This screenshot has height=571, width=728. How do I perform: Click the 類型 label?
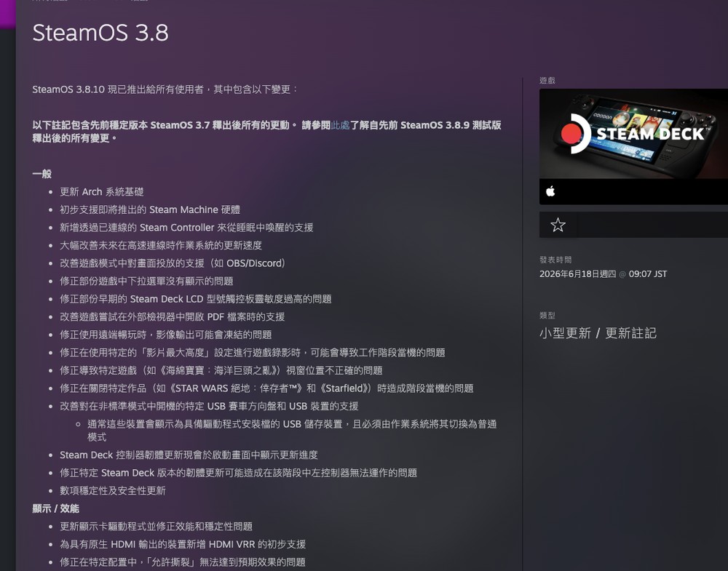[547, 316]
